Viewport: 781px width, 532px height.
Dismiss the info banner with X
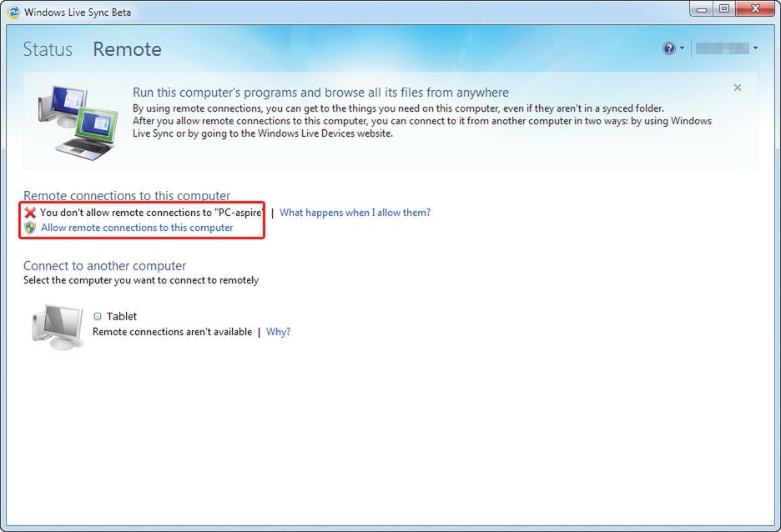[x=737, y=88]
